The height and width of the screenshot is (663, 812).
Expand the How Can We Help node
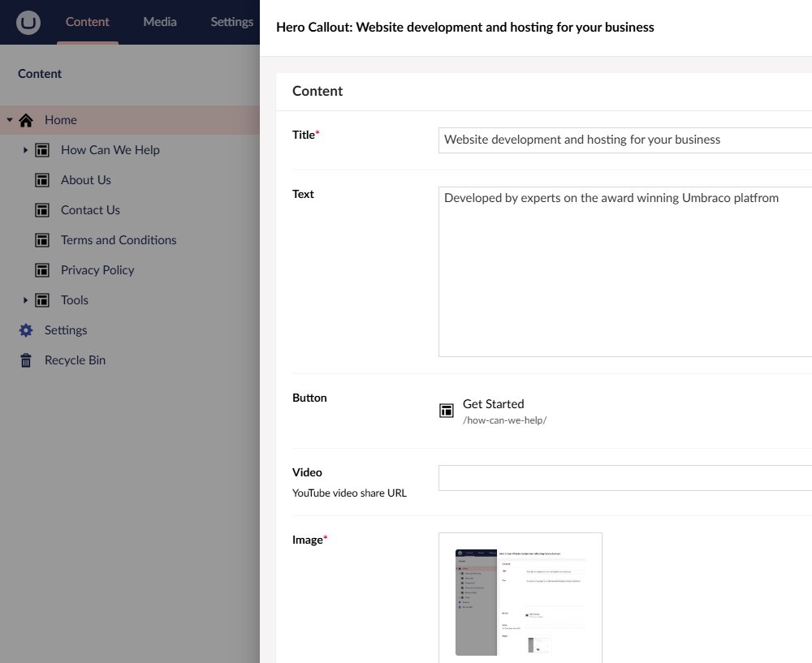pyautogui.click(x=25, y=150)
